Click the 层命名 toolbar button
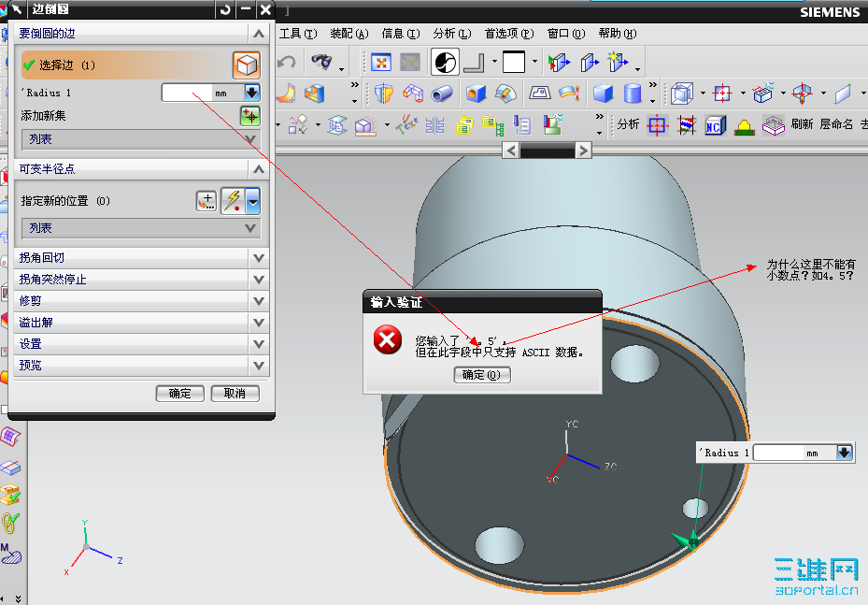The image size is (868, 605). coord(836,124)
